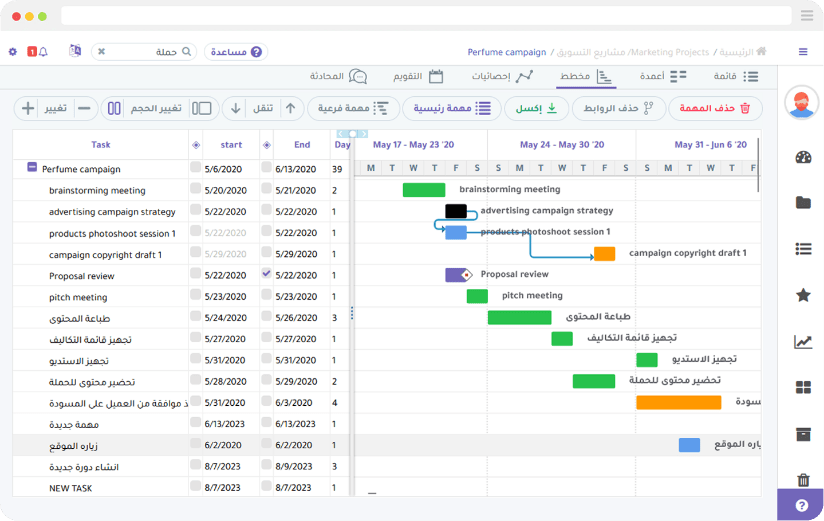The height and width of the screenshot is (521, 824).
Task: Open Perfume campaign breadcrumb
Action: [507, 52]
